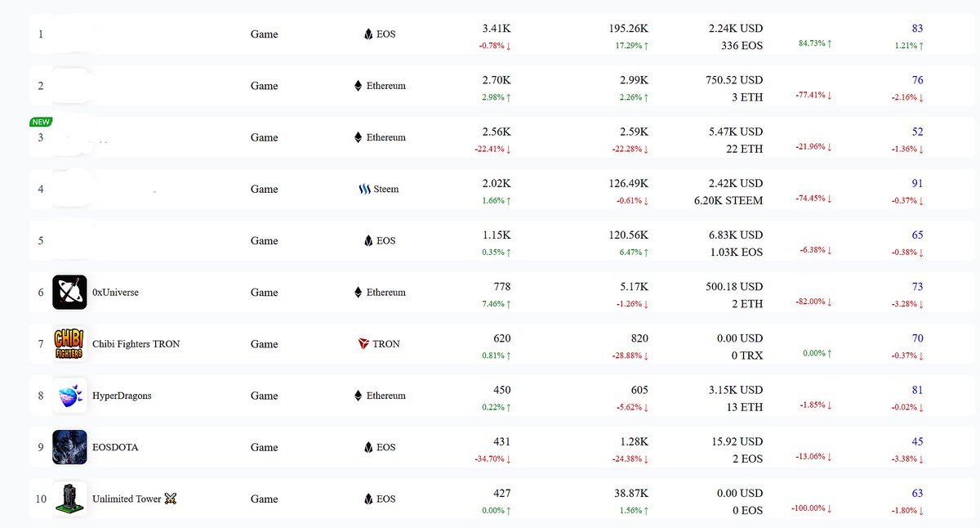Open the 0xUniverse app icon
980x528 pixels.
coord(69,292)
